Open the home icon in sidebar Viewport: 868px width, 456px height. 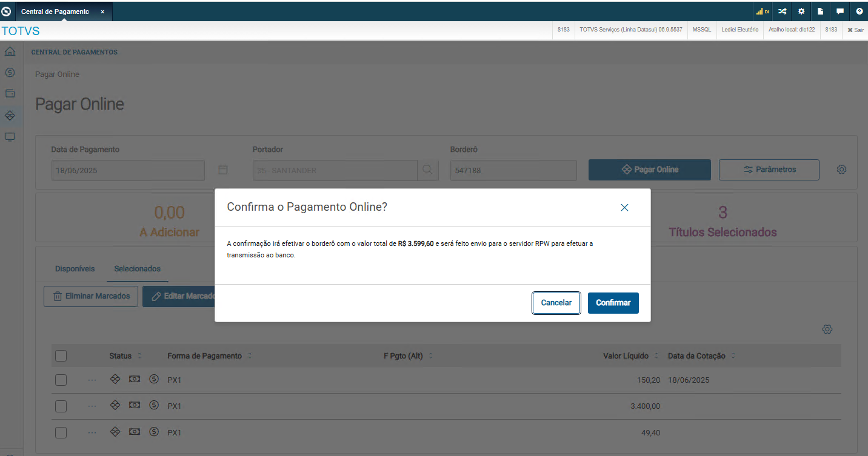tap(10, 51)
